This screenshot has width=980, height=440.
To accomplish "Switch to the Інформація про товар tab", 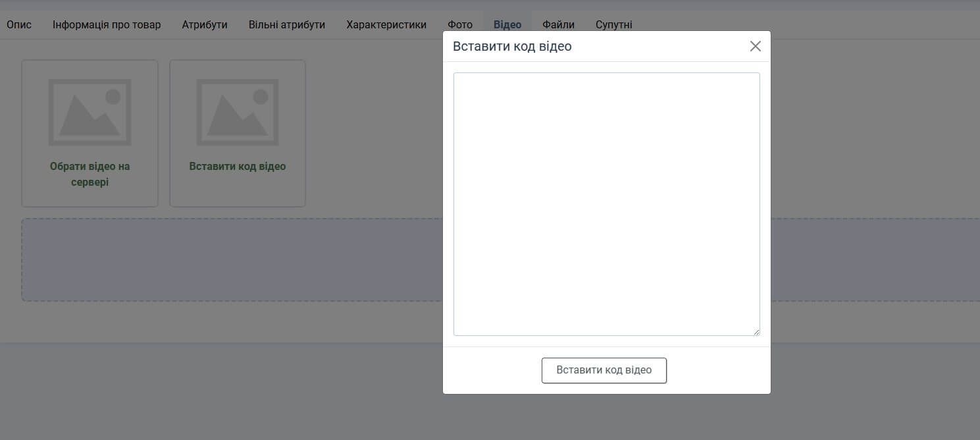I will coord(107,24).
